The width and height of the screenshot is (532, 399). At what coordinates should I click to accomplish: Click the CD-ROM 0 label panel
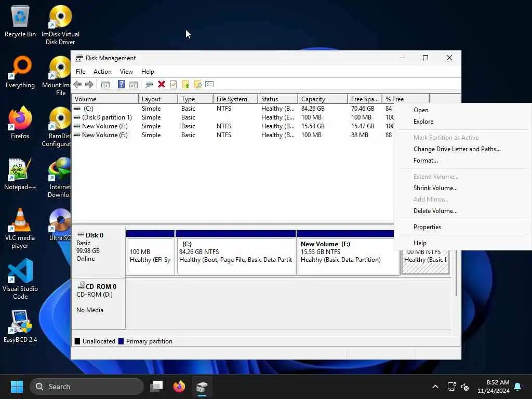(x=98, y=303)
